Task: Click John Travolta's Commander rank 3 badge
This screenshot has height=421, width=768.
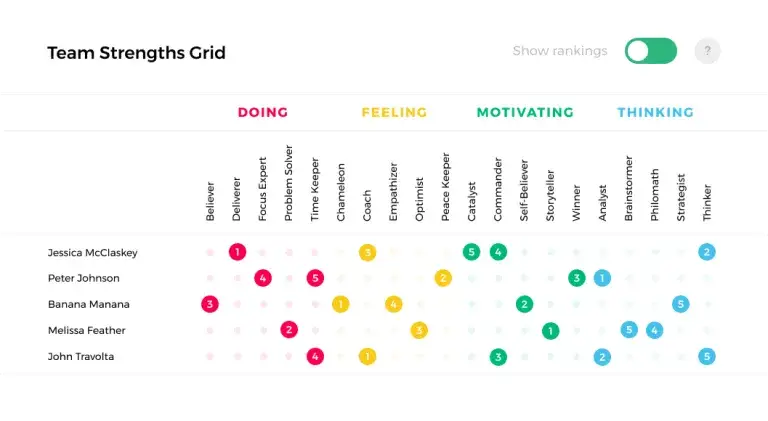Action: (498, 356)
